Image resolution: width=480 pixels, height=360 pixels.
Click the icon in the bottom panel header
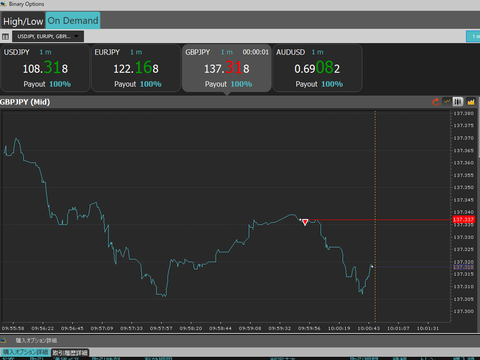[x=3, y=340]
